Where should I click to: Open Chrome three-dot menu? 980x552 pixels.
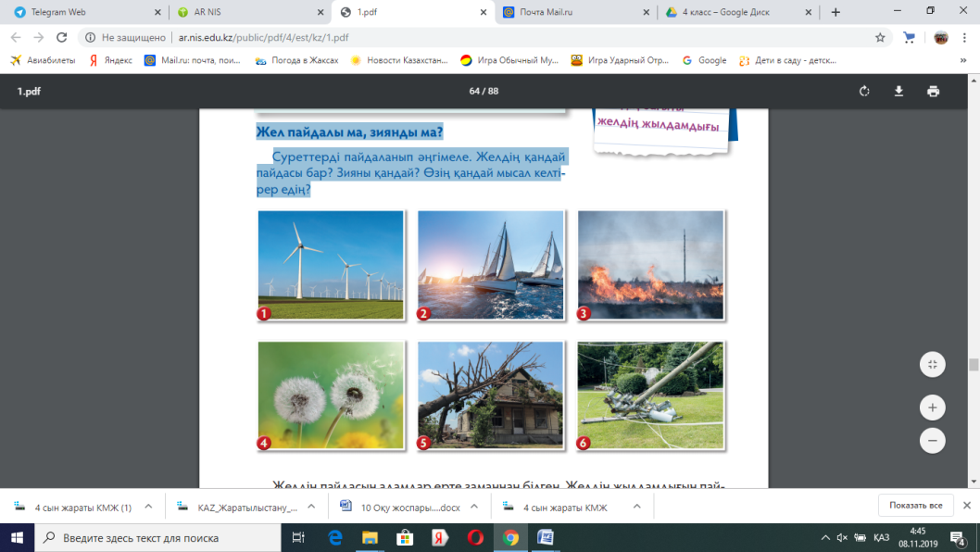(x=964, y=37)
